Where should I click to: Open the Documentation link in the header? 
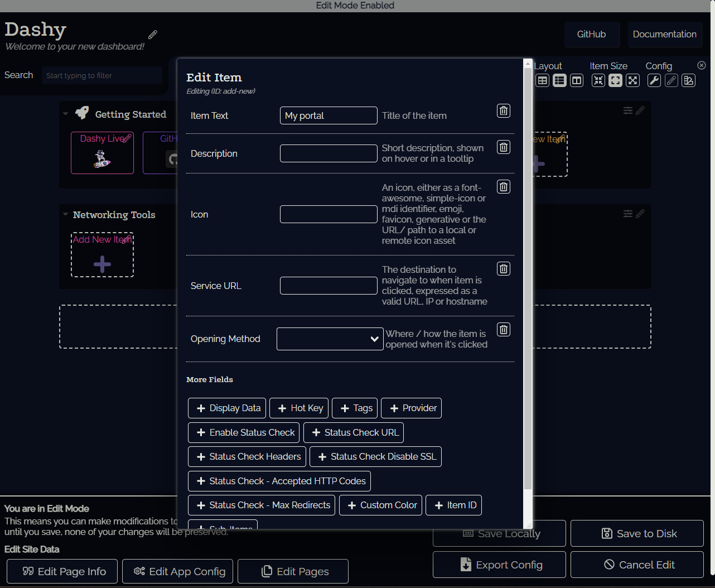click(664, 34)
